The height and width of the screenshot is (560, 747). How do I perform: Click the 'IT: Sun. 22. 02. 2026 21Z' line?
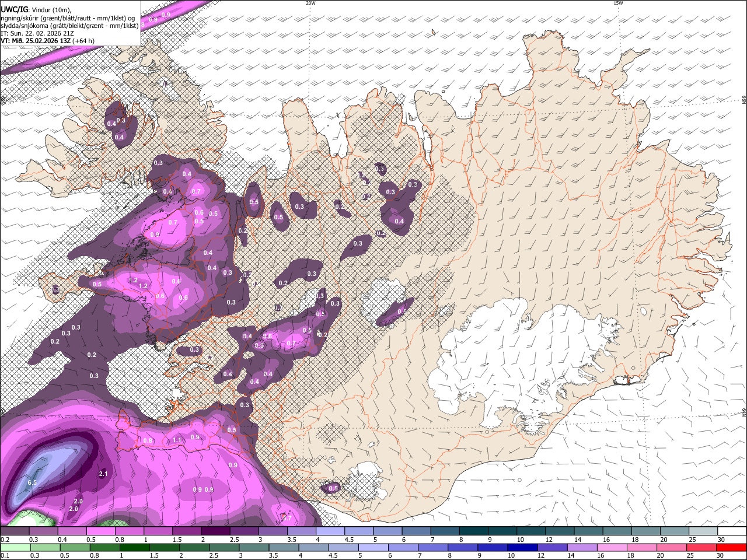click(37, 33)
